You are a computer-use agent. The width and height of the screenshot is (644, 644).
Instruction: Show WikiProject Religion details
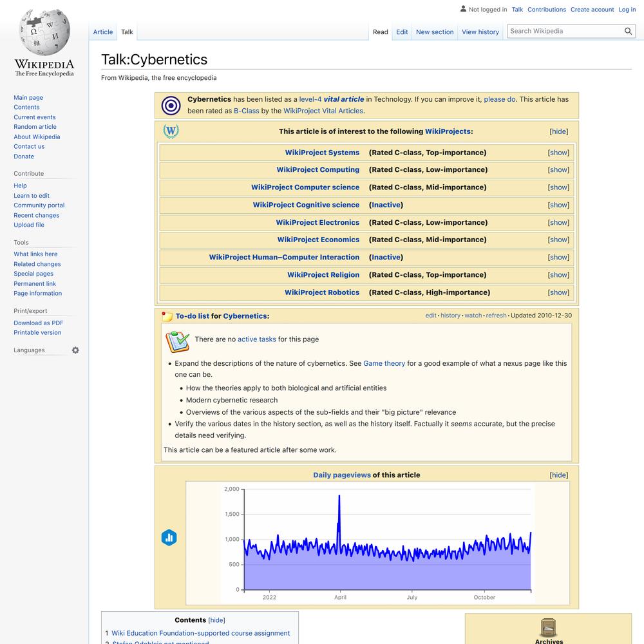[x=558, y=275]
